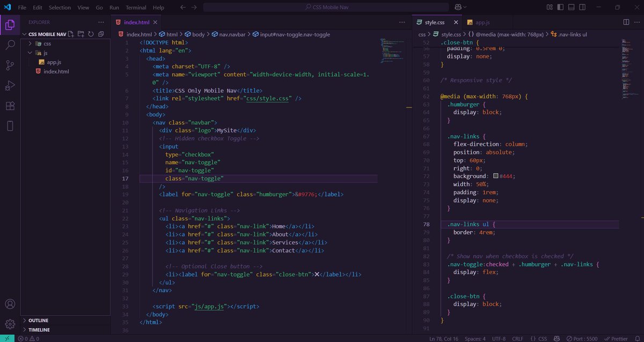Open the Manage gear icon
644x342 pixels.
point(10,324)
